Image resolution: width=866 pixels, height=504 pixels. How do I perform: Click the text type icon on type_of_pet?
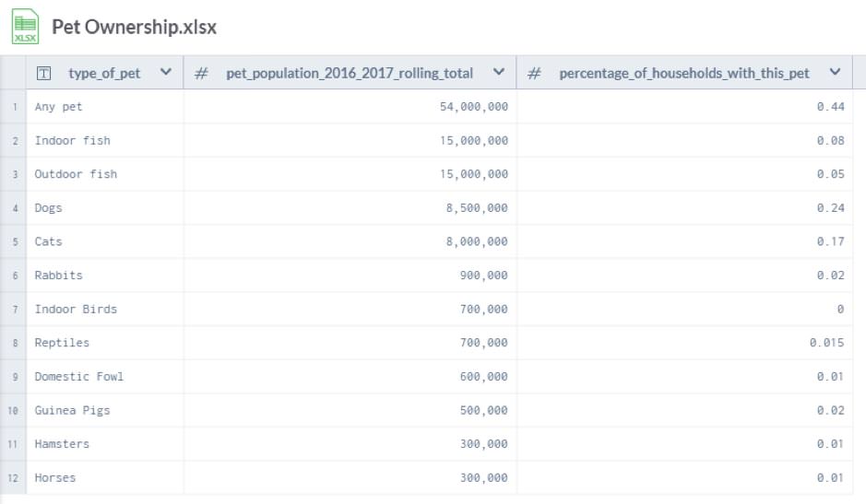point(43,73)
